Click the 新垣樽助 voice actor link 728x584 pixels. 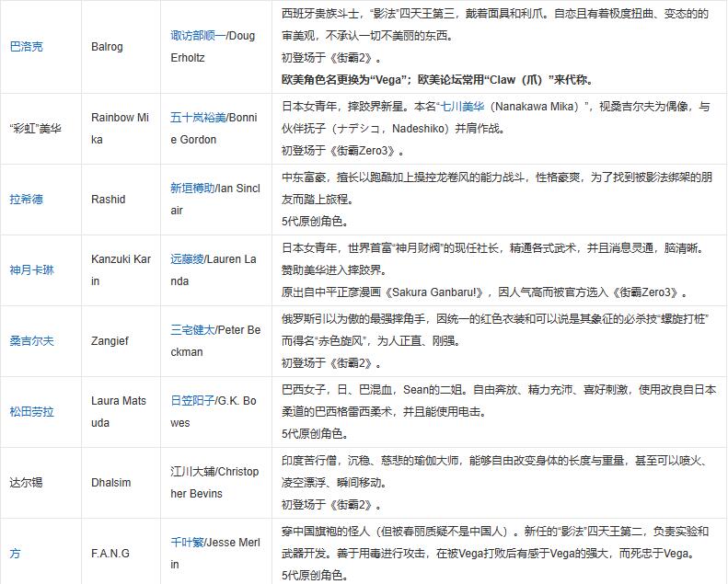191,189
